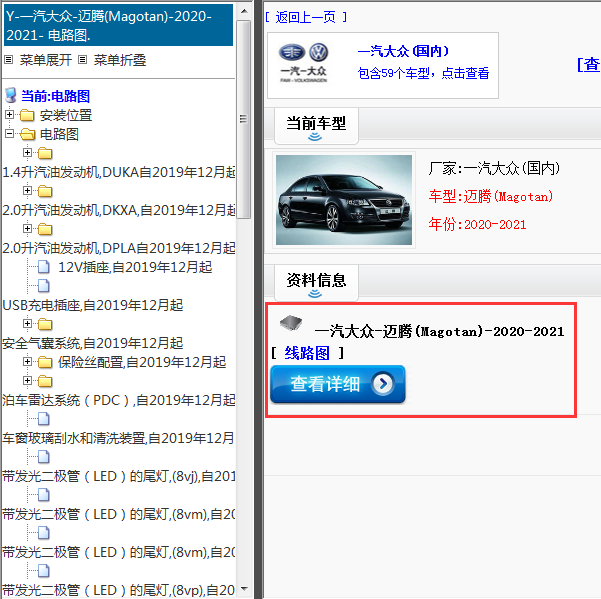Click the 厂家:一汽大众(国内) text

coord(494,168)
